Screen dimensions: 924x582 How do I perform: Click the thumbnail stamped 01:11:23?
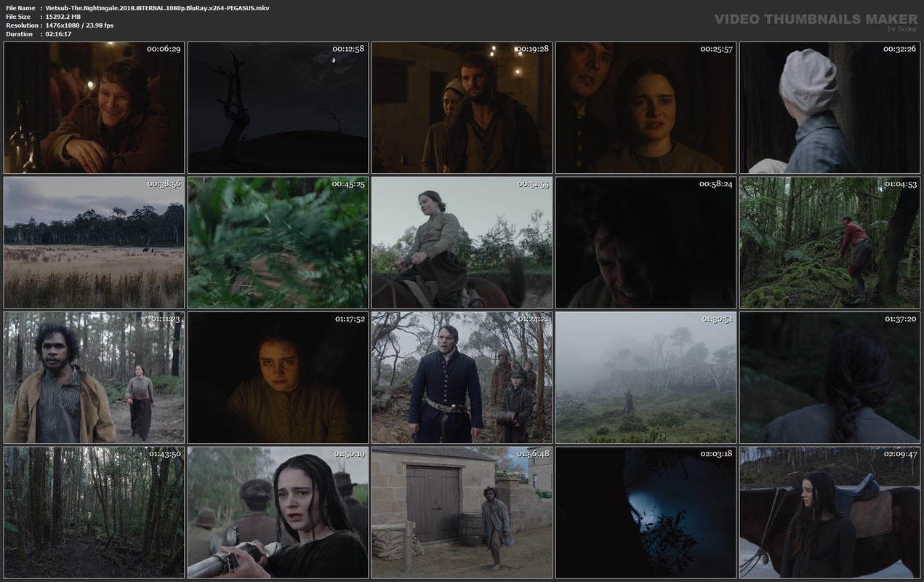point(94,378)
